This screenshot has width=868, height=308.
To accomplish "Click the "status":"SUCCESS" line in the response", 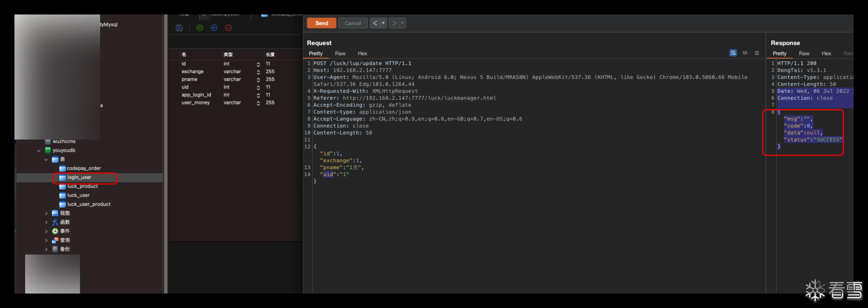I will click(x=813, y=140).
